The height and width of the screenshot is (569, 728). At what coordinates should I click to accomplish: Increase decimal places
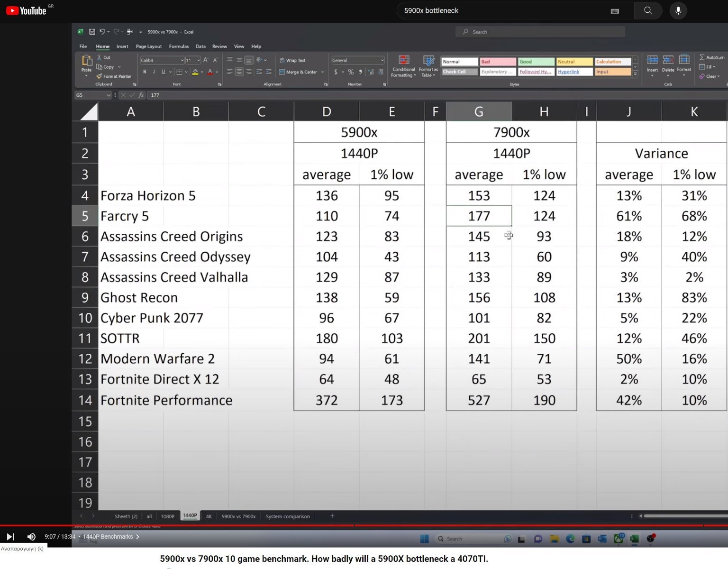[x=371, y=72]
